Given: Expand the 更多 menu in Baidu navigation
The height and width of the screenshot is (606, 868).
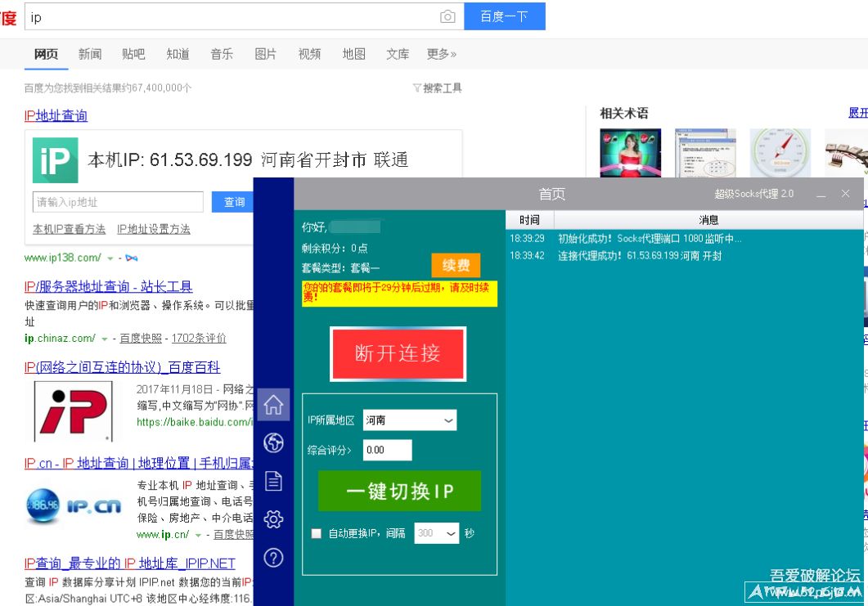Looking at the screenshot, I should coord(440,54).
